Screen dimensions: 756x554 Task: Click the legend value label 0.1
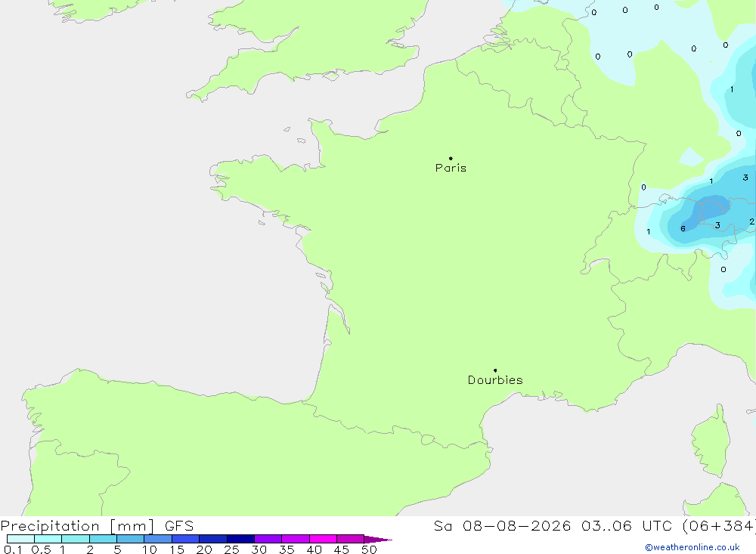pos(13,549)
